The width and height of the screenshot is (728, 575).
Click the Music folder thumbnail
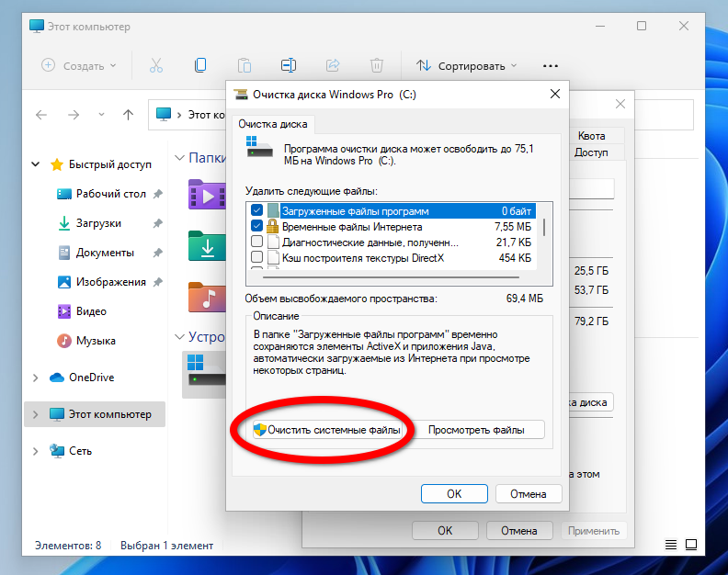pyautogui.click(x=207, y=298)
